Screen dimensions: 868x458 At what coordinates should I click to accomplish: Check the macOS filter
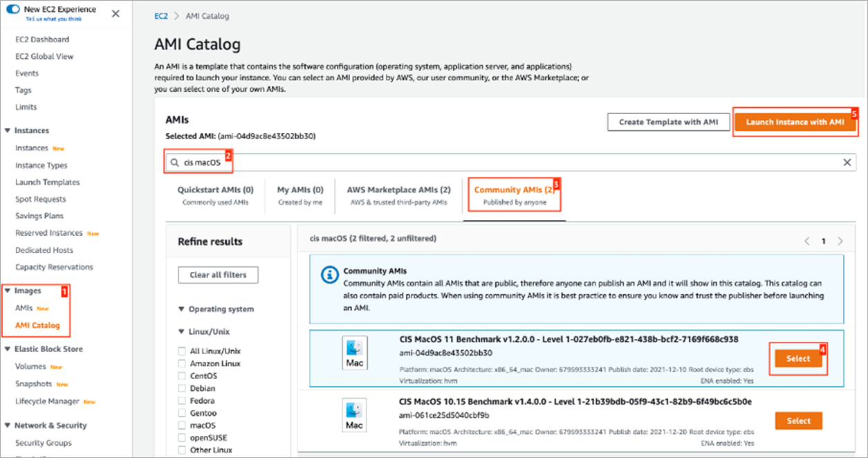point(183,425)
